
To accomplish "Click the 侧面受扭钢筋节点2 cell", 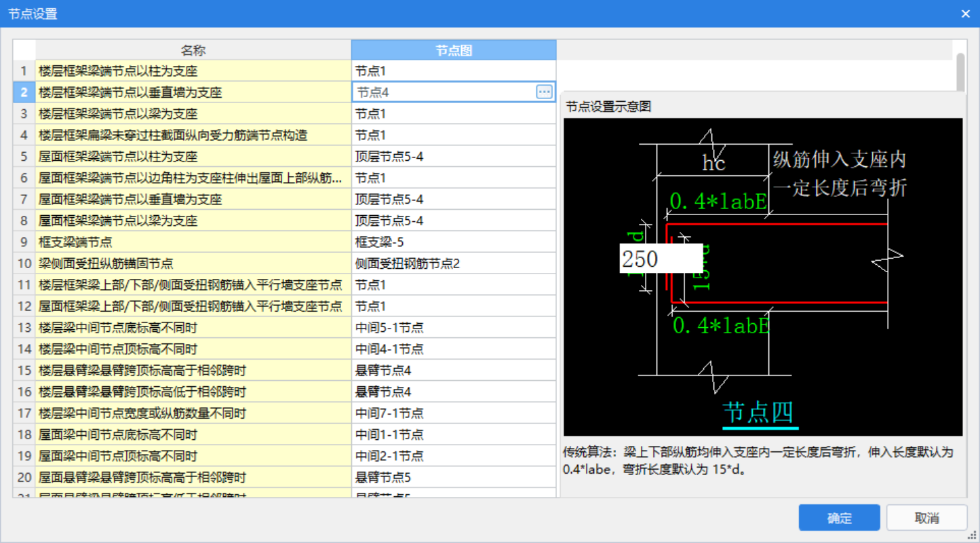I will (454, 263).
